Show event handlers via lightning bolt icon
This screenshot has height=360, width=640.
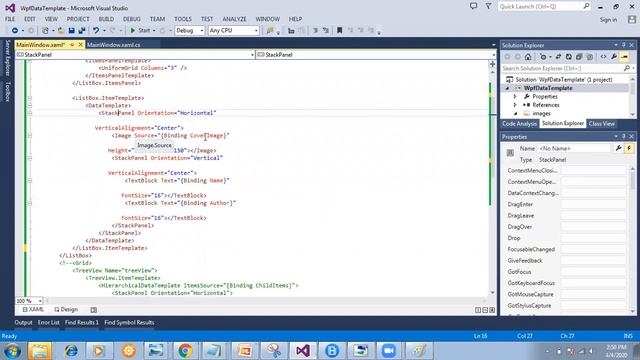click(x=629, y=148)
